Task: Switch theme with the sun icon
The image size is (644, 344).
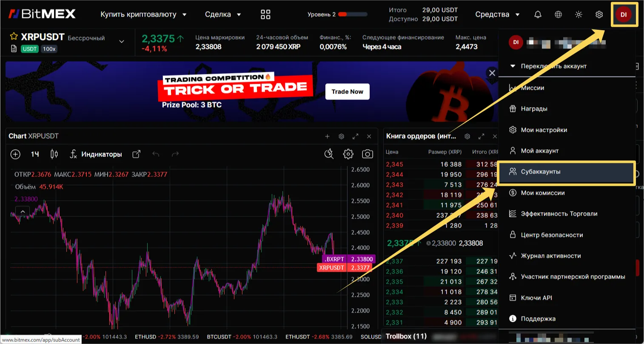Action: coord(578,14)
